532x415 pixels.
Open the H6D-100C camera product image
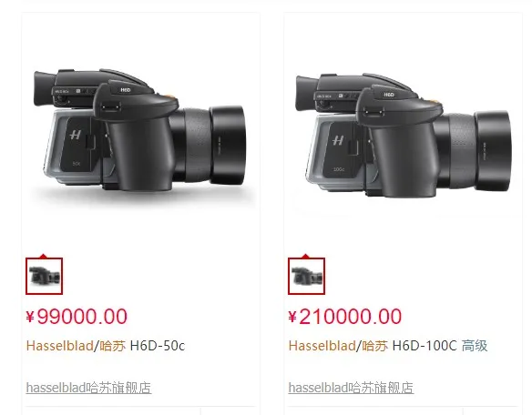click(x=403, y=135)
